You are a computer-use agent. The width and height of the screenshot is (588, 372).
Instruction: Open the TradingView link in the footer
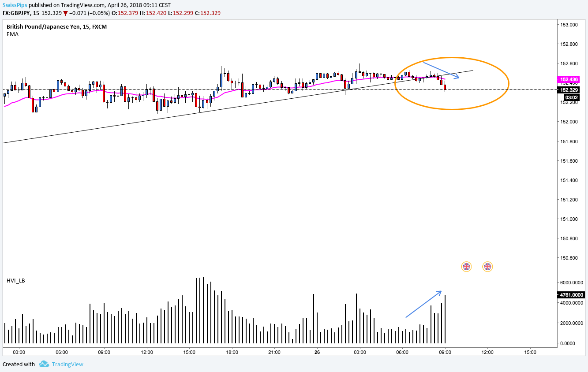(67, 364)
